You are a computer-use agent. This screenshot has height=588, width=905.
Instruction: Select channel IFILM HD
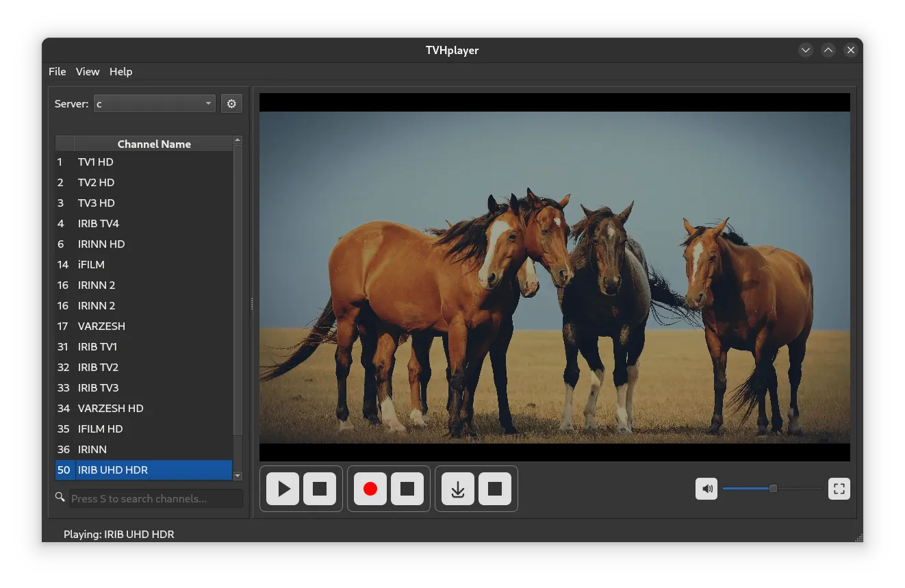[x=144, y=429]
